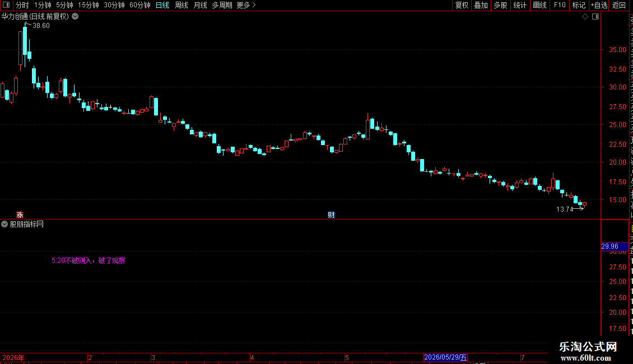Select the 1分钟 period tab
This screenshot has height=364, width=633.
pyautogui.click(x=43, y=5)
